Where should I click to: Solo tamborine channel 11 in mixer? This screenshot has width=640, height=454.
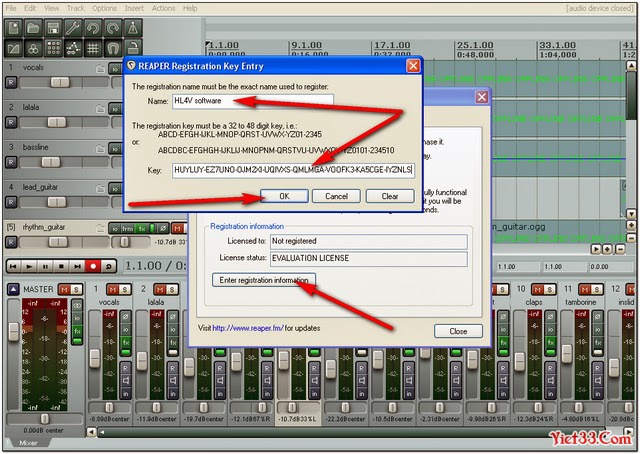point(597,290)
